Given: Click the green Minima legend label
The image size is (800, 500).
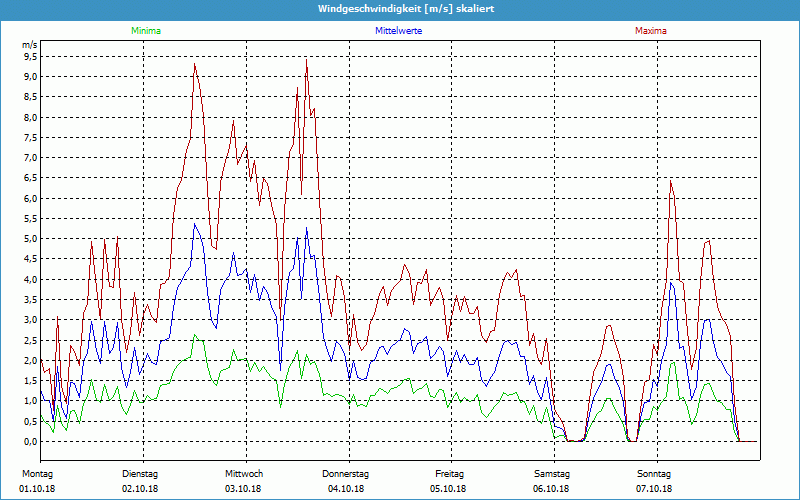Looking at the screenshot, I should point(146,31).
